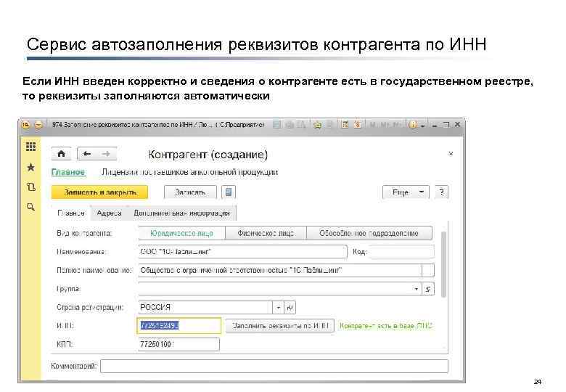Go to the home page button

coord(62,154)
